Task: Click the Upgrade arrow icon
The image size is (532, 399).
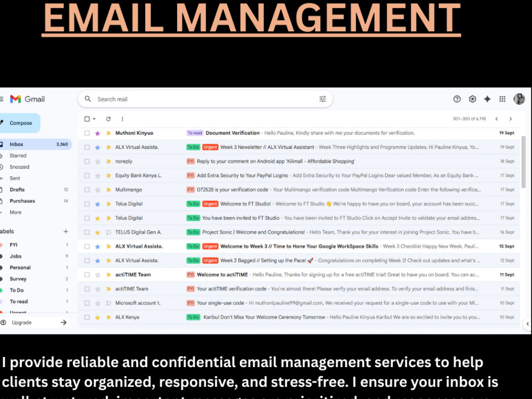Action: tap(63, 322)
